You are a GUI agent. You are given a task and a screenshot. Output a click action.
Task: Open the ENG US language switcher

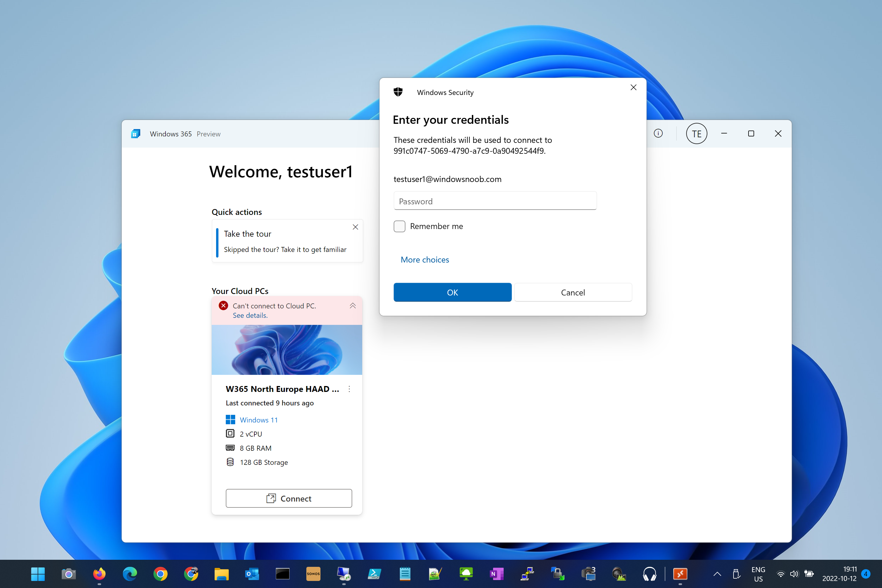click(758, 574)
